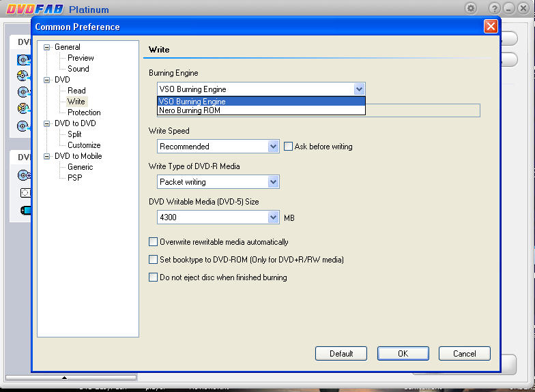This screenshot has width=535, height=392.
Task: Toggle Overwrite rewritable media automatically
Action: pos(153,242)
